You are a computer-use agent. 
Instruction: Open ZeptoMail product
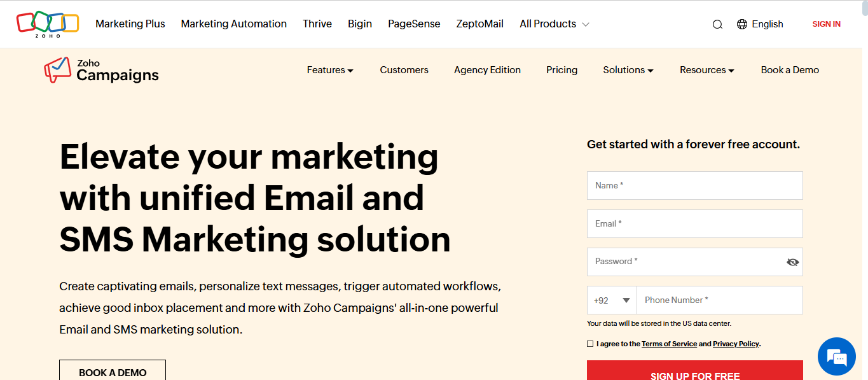point(480,24)
